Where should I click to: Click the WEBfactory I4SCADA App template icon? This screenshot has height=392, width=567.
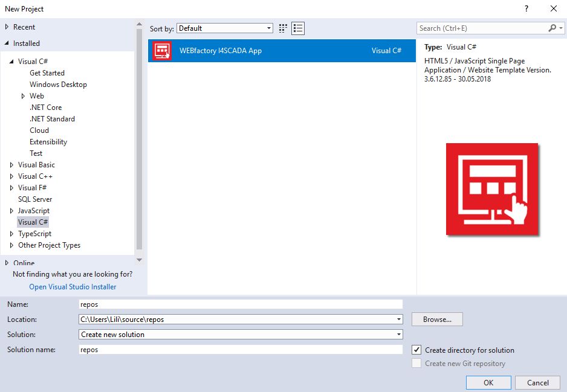(162, 51)
